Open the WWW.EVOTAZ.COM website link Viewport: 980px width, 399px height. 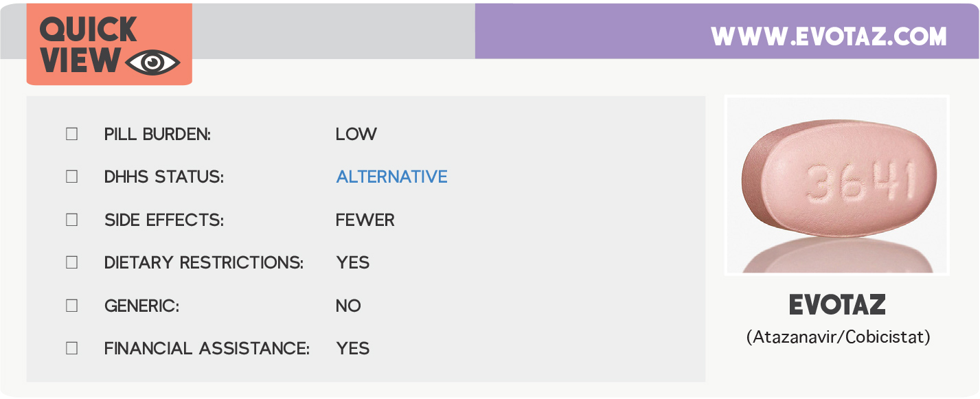[x=828, y=36]
